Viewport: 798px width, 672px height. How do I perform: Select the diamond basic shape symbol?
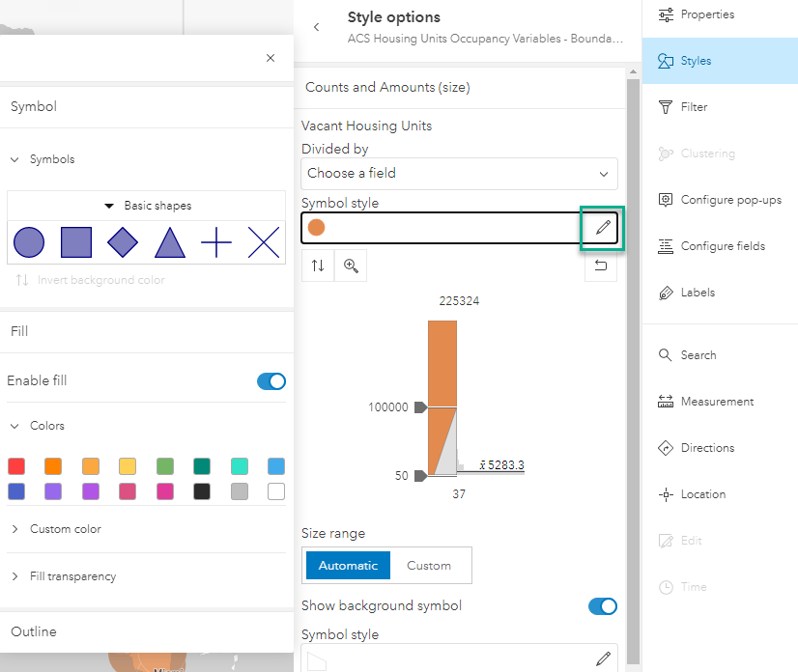click(x=123, y=242)
